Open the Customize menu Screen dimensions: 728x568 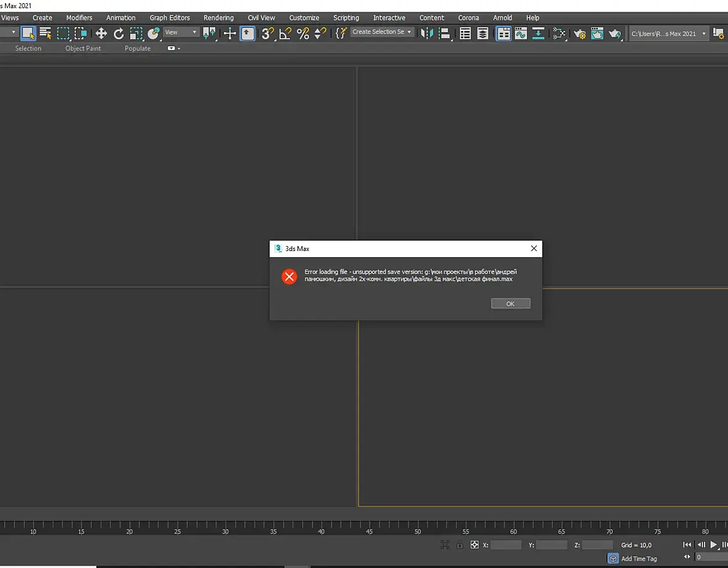304,18
